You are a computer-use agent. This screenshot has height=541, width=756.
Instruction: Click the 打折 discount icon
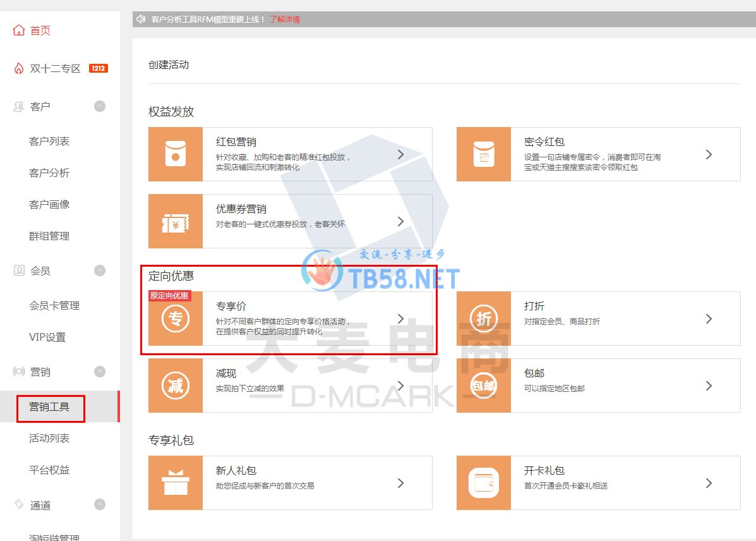click(484, 319)
